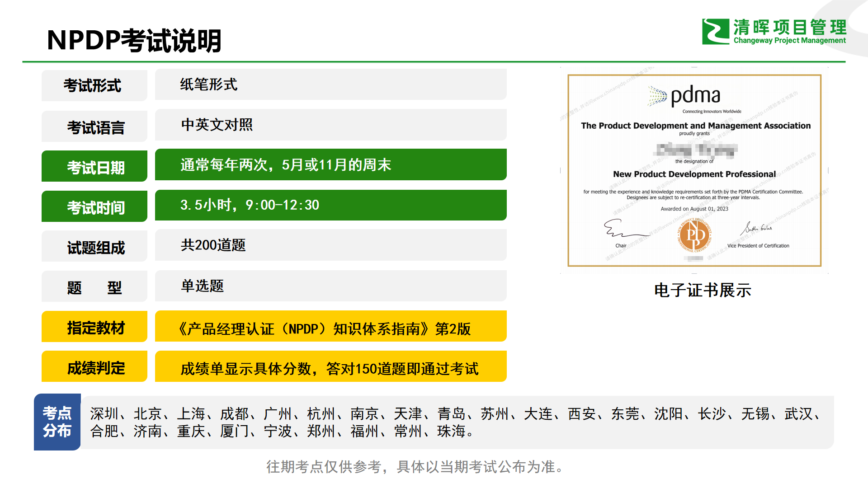Click the blue 考点分布 badge
Image resolution: width=868 pixels, height=488 pixels.
(x=57, y=422)
